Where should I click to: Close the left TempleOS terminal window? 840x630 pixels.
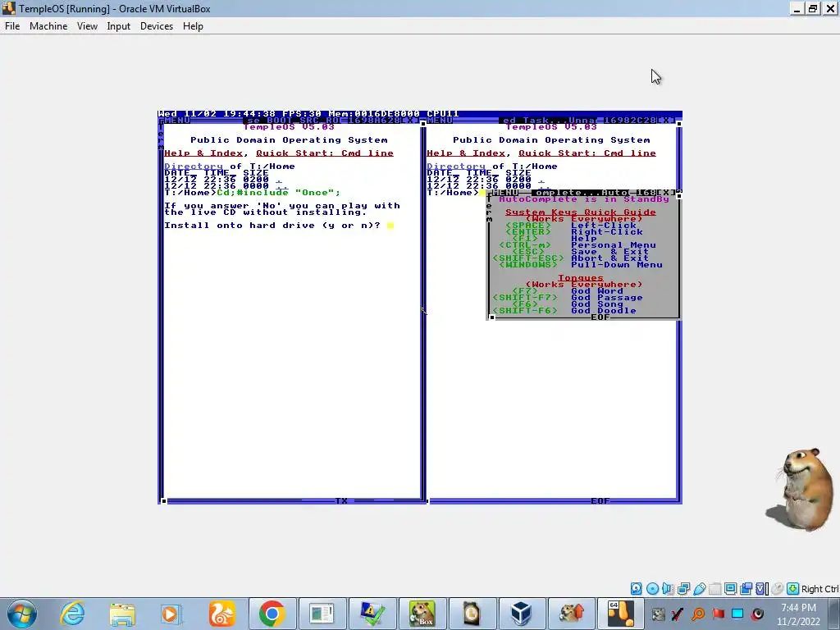410,121
